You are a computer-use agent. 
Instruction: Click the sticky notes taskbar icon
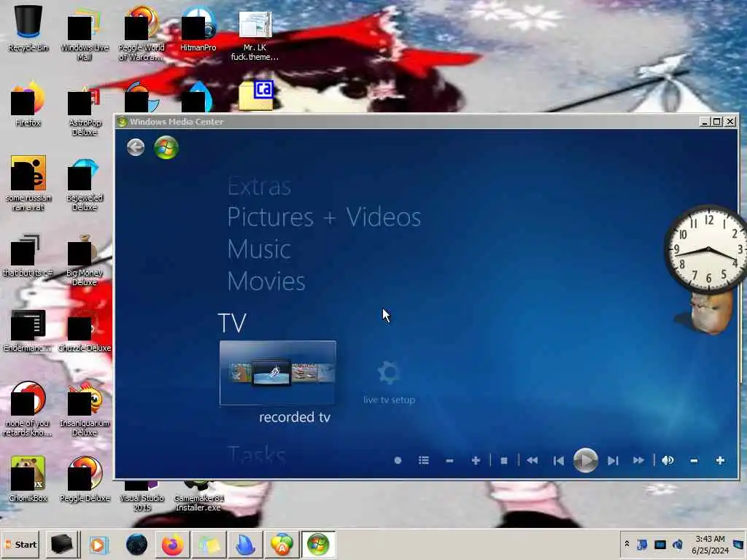coord(209,545)
